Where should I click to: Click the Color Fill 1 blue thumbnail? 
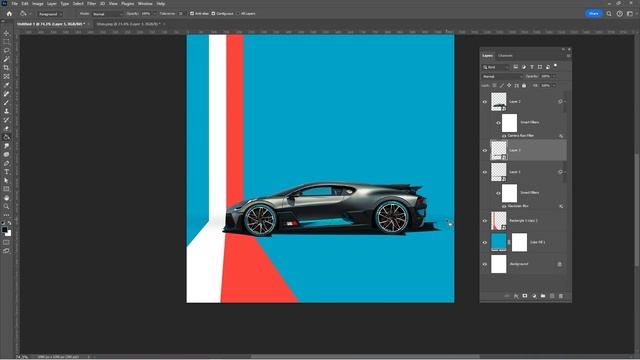(x=498, y=242)
